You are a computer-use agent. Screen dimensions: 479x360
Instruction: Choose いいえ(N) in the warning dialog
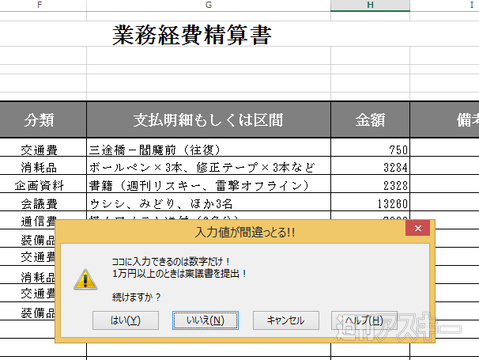[x=205, y=320]
